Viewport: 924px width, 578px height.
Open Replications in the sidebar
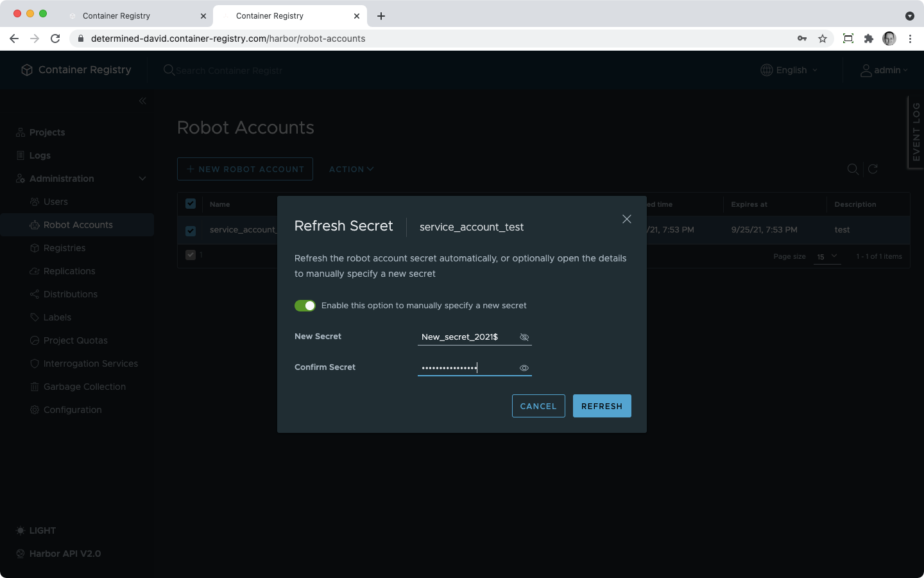(69, 271)
